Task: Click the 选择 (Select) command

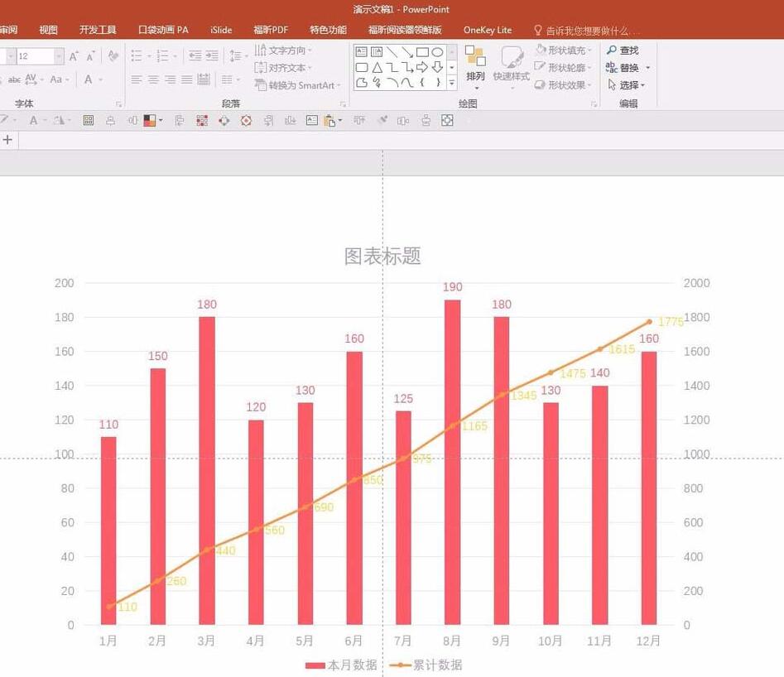Action: tap(626, 85)
